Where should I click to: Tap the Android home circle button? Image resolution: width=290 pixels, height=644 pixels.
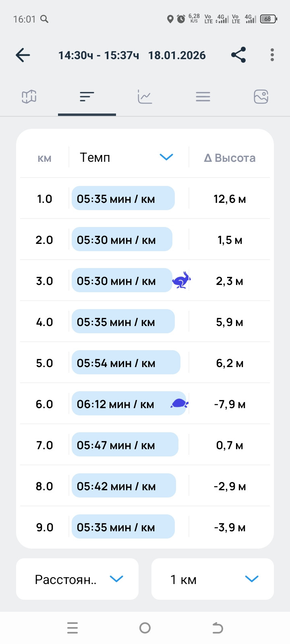pos(145,628)
